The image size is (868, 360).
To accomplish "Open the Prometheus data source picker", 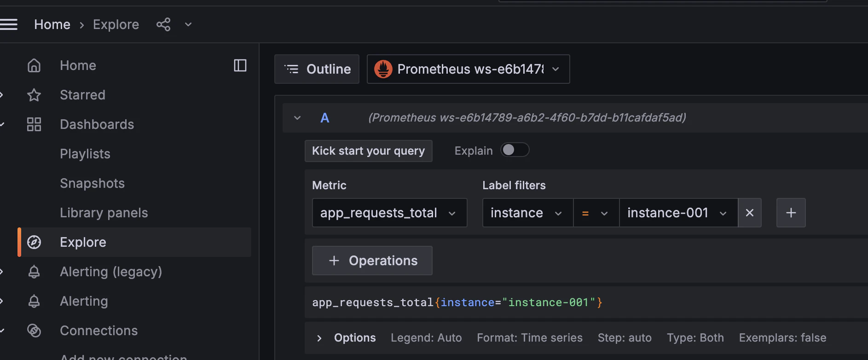I will (468, 69).
